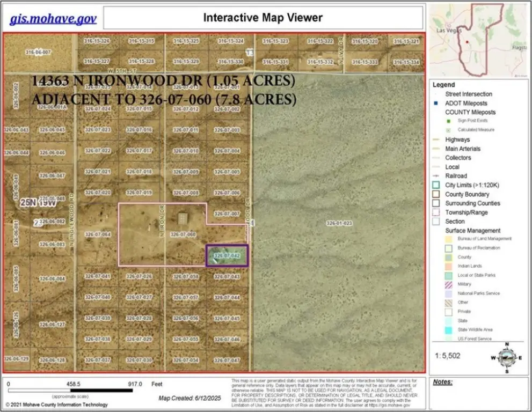Click the Indian Lands color swatch

(449, 266)
